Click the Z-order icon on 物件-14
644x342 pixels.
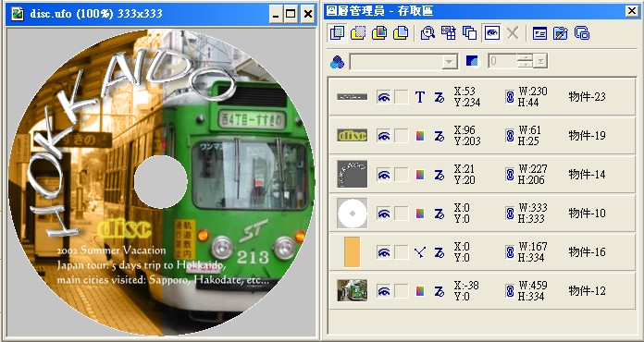coord(440,175)
